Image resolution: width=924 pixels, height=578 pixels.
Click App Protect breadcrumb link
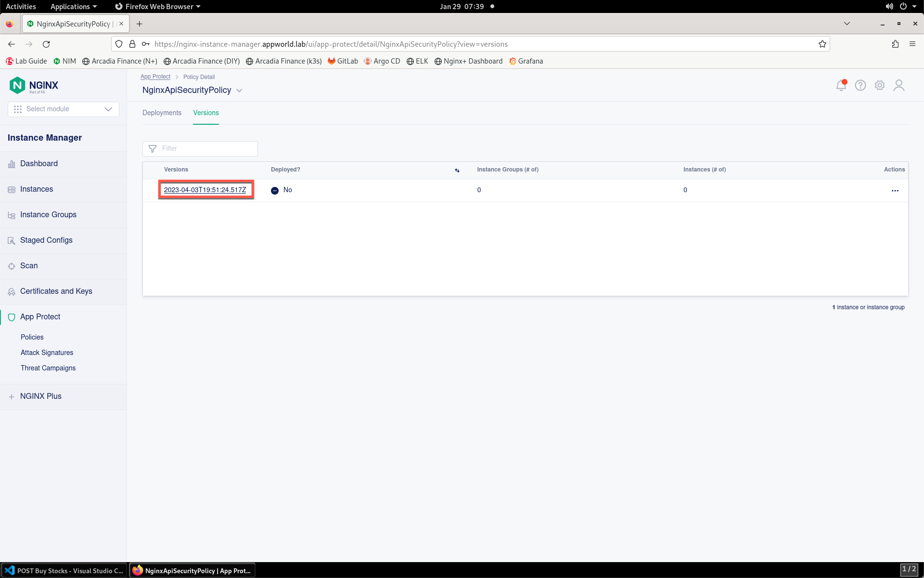click(155, 77)
